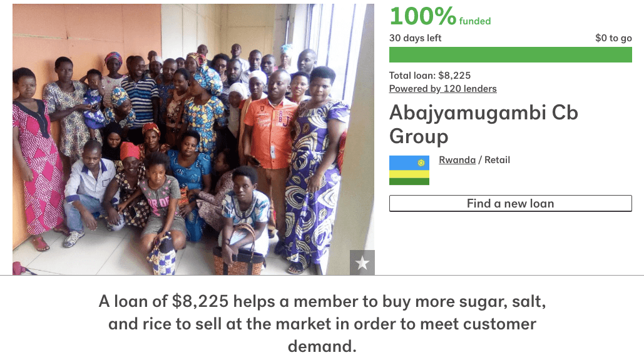The height and width of the screenshot is (360, 644).
Task: Open the Powered by 120 lenders link
Action: (x=442, y=89)
